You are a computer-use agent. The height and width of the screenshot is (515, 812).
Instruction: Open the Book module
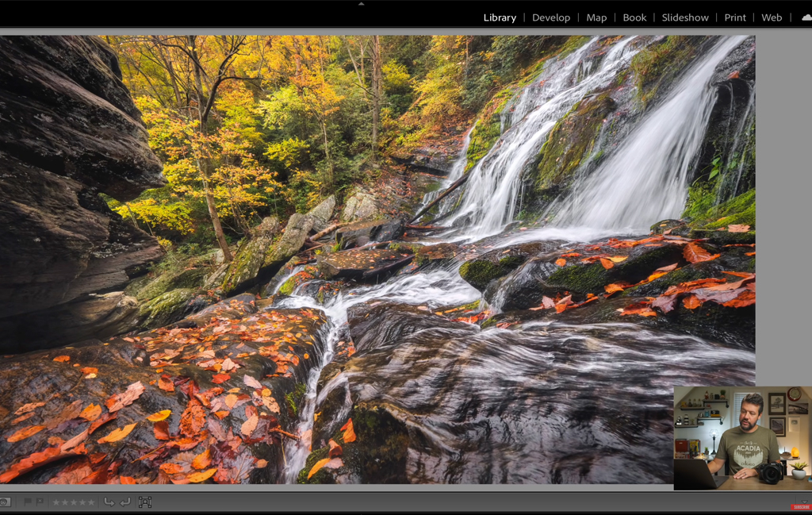(x=634, y=17)
